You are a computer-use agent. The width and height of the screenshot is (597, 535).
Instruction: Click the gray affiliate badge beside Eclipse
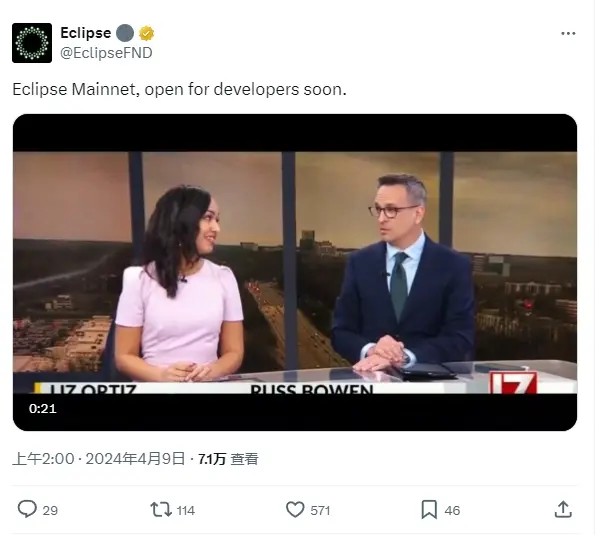[125, 34]
